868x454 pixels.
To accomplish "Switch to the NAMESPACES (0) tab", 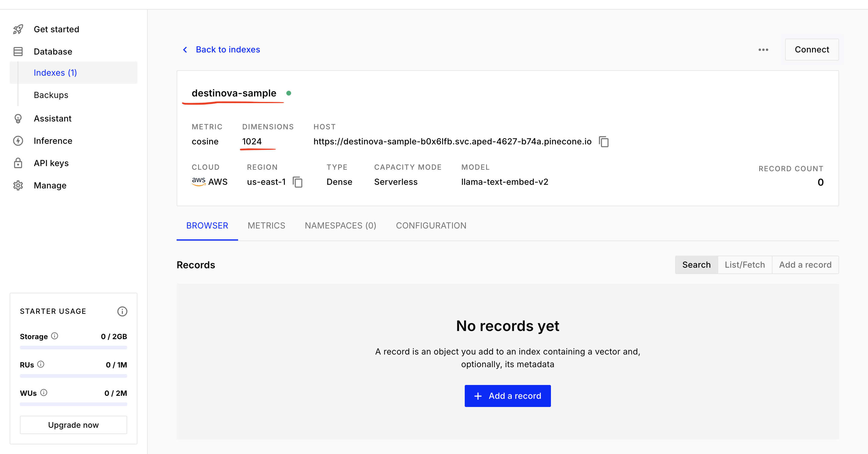I will coord(340,225).
